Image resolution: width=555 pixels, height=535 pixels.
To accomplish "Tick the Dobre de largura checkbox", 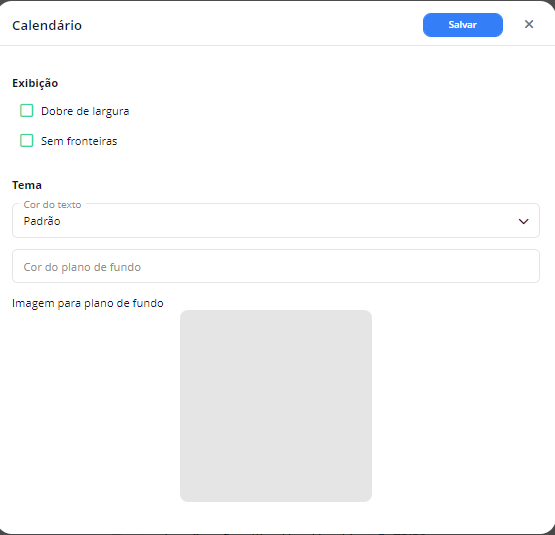I will [27, 110].
